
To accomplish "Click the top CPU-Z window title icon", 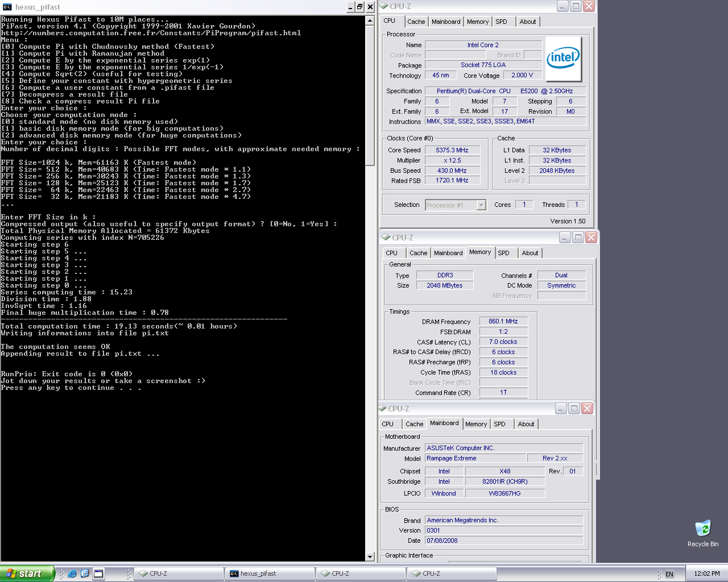I will 384,6.
